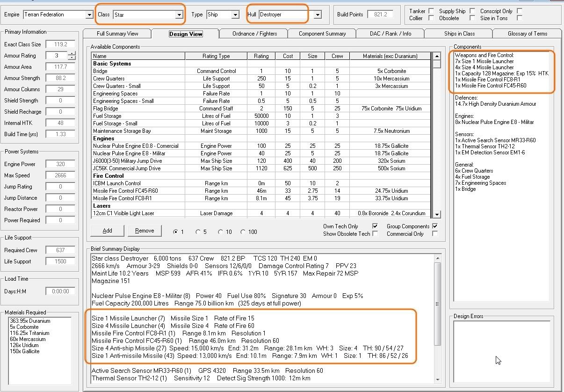Enable Show Obsolete Tech

[x=375, y=233]
